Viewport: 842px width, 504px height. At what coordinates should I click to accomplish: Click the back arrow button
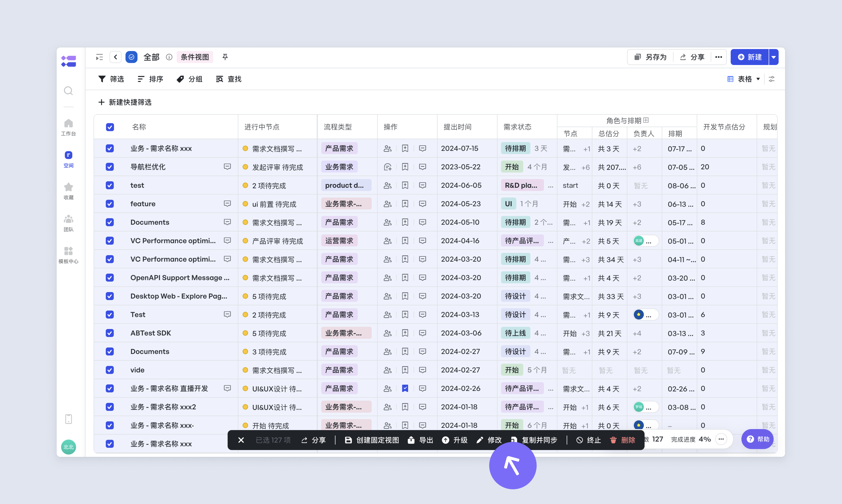[x=116, y=57]
